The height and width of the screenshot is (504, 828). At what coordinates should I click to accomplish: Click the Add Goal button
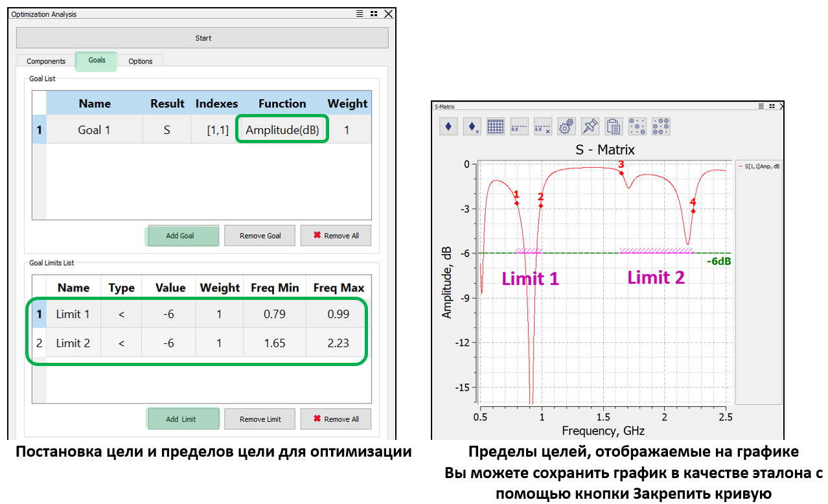tap(180, 236)
